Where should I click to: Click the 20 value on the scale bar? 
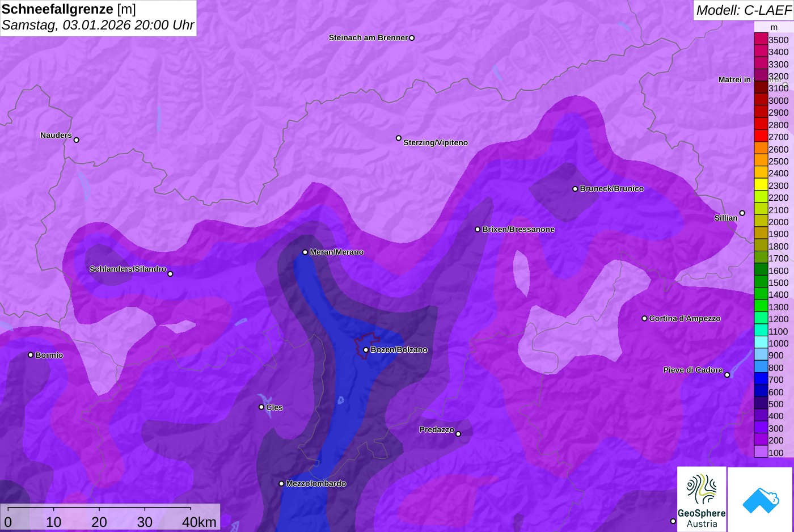(x=99, y=522)
